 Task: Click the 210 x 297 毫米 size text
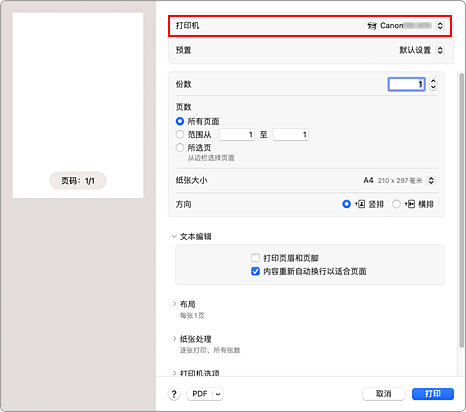coord(400,180)
